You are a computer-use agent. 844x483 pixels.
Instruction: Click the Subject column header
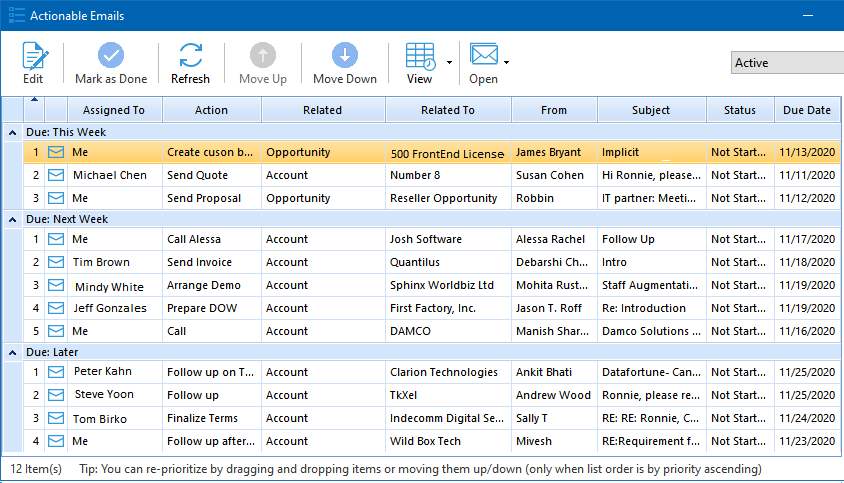(651, 110)
